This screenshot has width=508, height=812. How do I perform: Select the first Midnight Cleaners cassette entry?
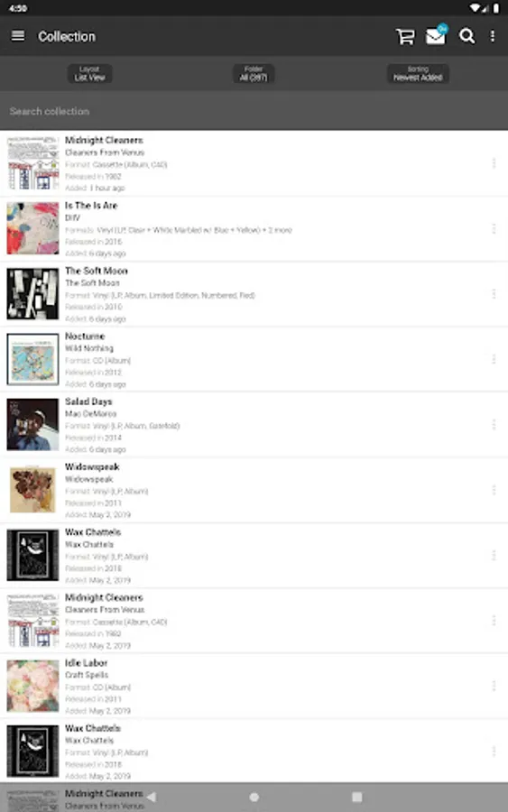254,163
